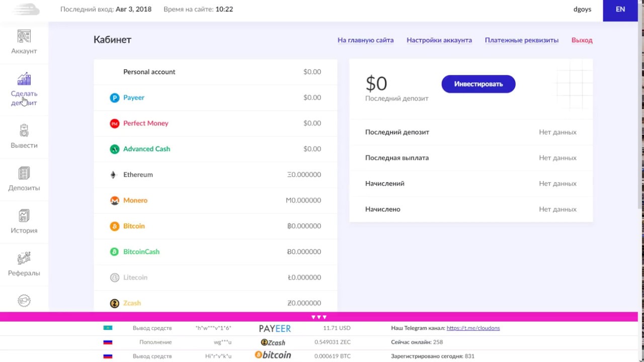This screenshot has width=644, height=362.
Task: Click the 11.71 USD ticker amount
Action: tap(337, 328)
